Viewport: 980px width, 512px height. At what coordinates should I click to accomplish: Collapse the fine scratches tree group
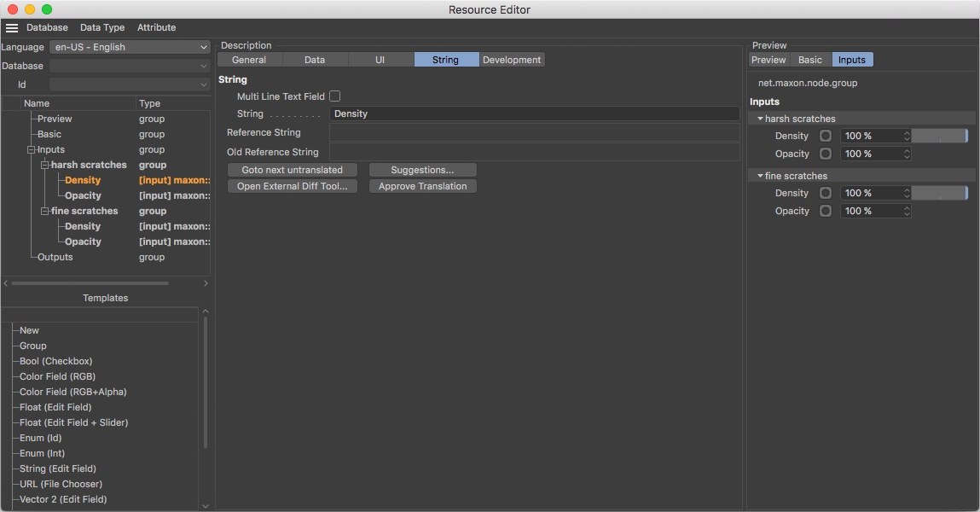(x=45, y=211)
